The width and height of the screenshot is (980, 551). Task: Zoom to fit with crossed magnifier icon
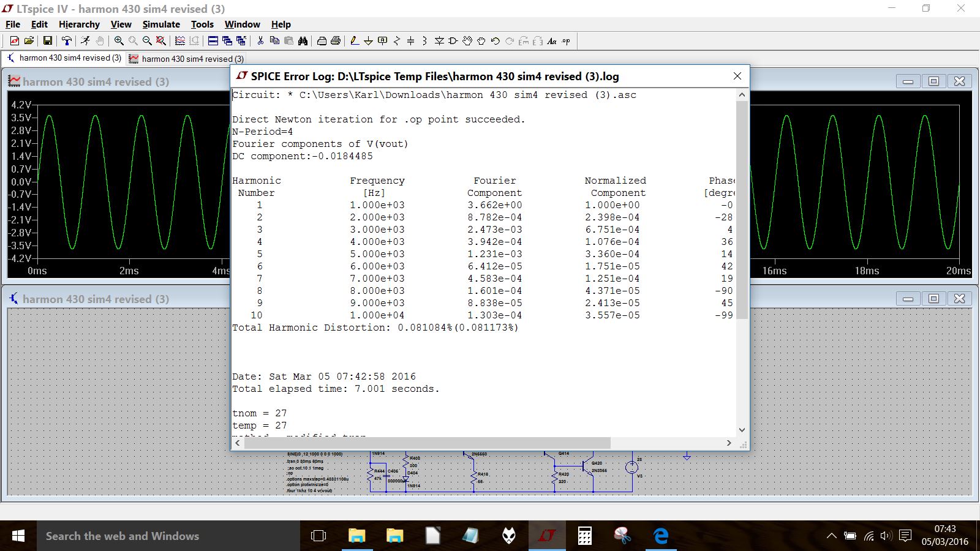161,41
